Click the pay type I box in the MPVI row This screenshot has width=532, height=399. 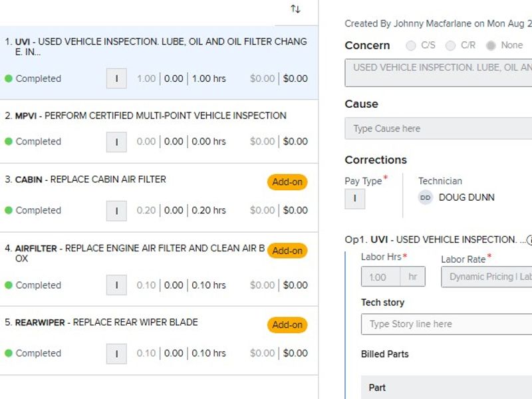tap(116, 142)
